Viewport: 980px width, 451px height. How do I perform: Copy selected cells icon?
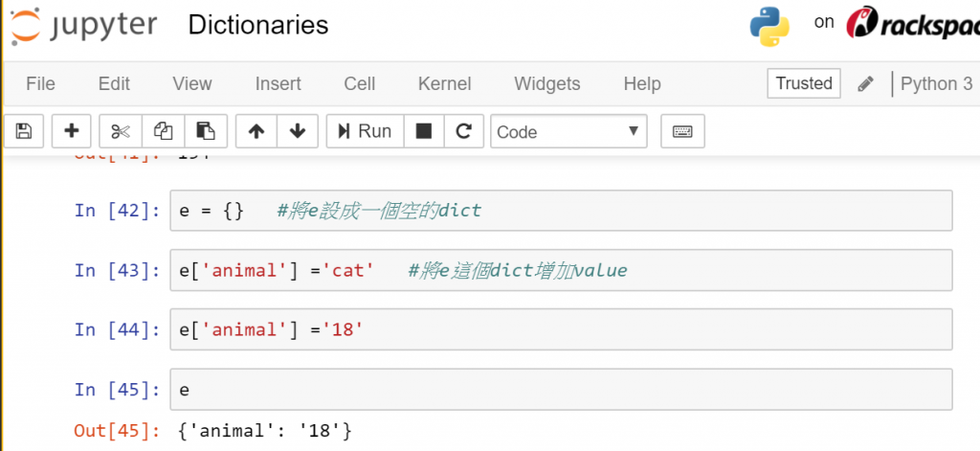pyautogui.click(x=163, y=131)
